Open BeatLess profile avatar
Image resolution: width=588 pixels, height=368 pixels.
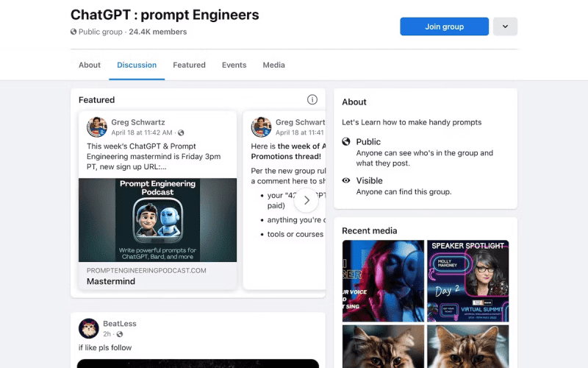tap(88, 328)
